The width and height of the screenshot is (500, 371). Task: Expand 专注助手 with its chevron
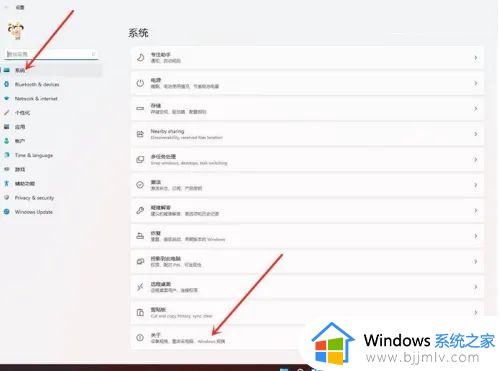476,58
